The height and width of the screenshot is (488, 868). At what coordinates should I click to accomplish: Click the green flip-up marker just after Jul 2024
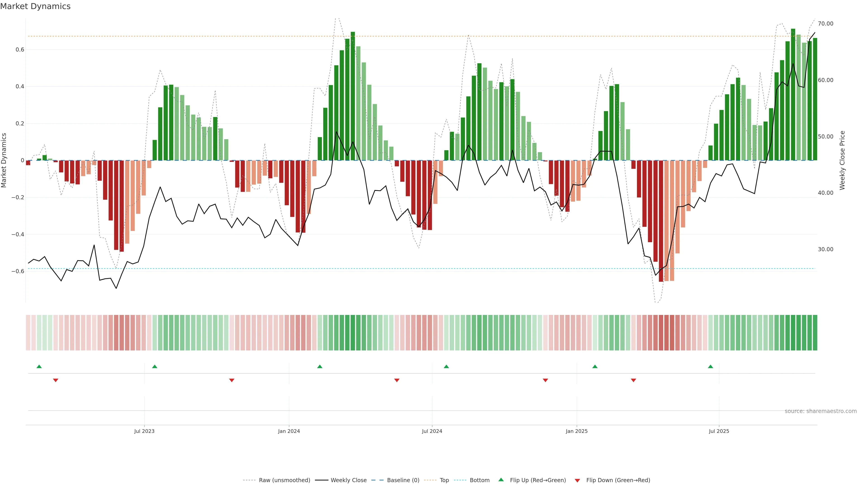coord(446,366)
